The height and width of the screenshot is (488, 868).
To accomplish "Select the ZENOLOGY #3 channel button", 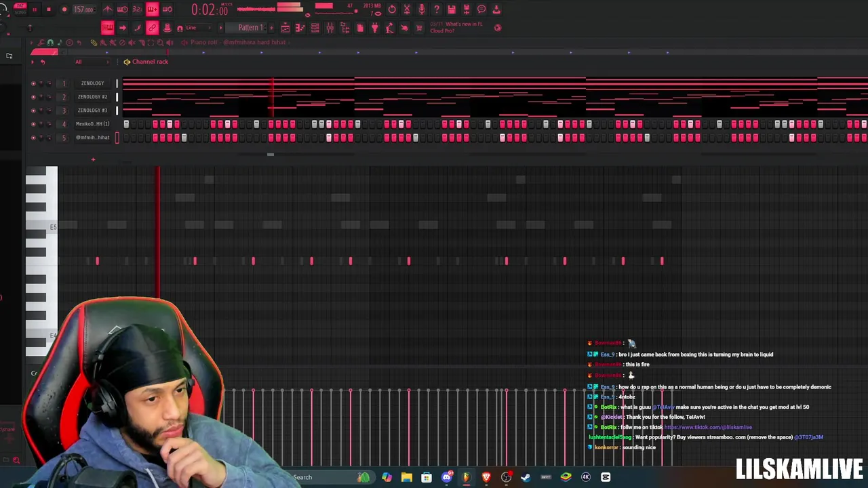I will coord(92,110).
